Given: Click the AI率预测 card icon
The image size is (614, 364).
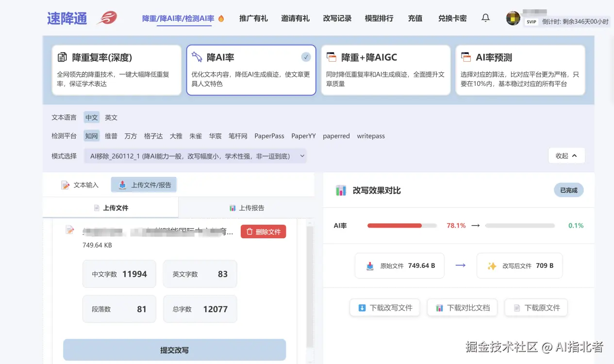Looking at the screenshot, I should point(466,57).
